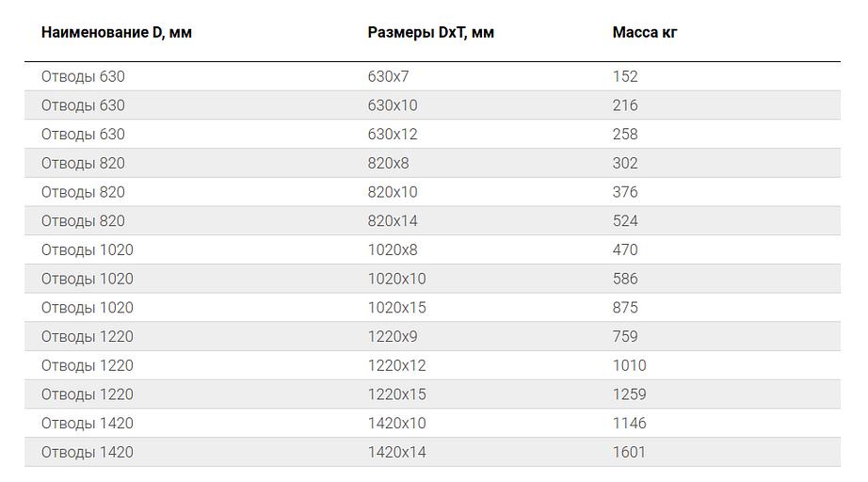Click the mass value 376
This screenshot has height=482, width=868.
click(625, 192)
